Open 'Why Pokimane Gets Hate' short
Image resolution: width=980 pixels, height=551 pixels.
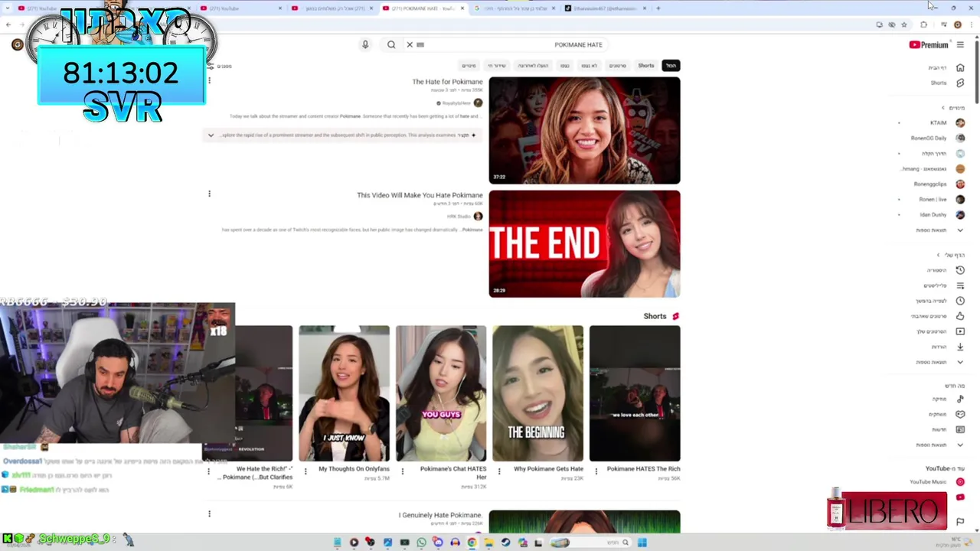coord(537,394)
